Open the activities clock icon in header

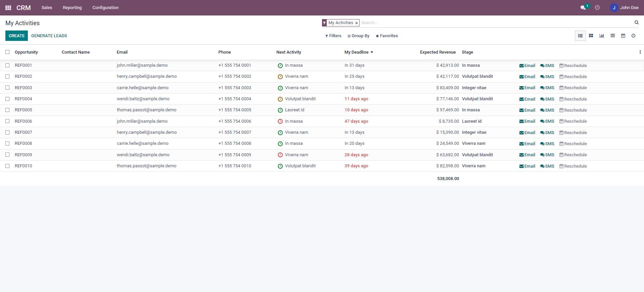click(x=597, y=8)
